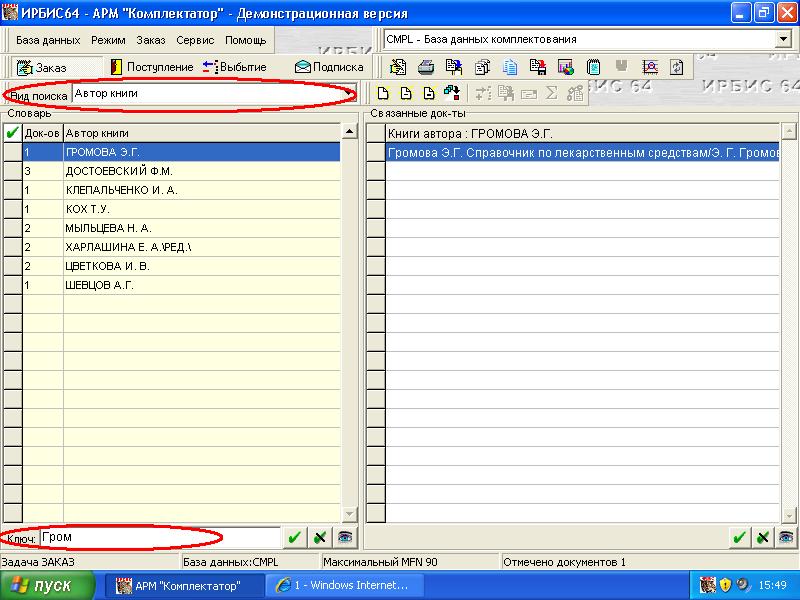Switch to the 'Поступление' mode button
Image resolution: width=800 pixels, height=600 pixels.
coord(151,67)
